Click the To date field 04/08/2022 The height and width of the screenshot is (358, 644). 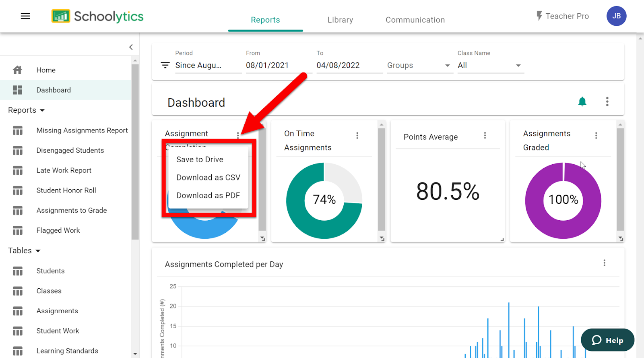point(349,65)
